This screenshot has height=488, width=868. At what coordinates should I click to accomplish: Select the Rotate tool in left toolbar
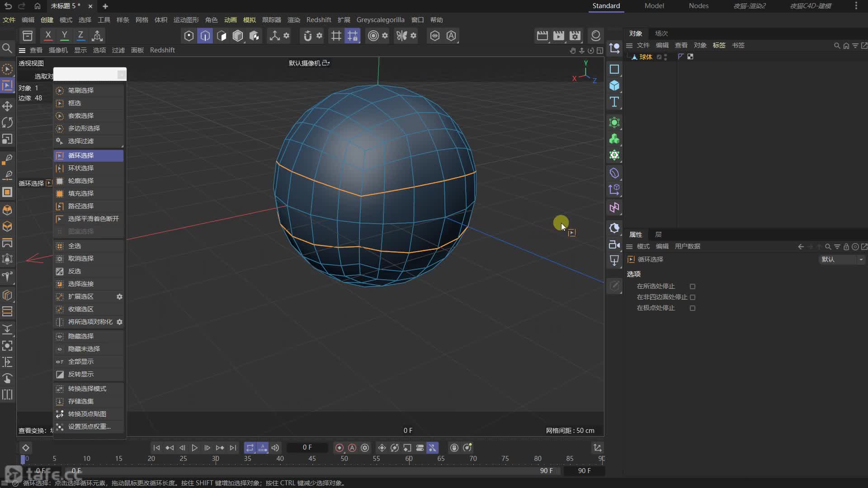[x=7, y=122]
